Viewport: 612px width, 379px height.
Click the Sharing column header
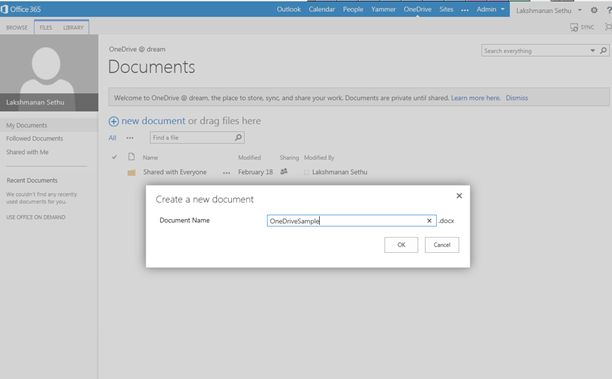pos(289,157)
